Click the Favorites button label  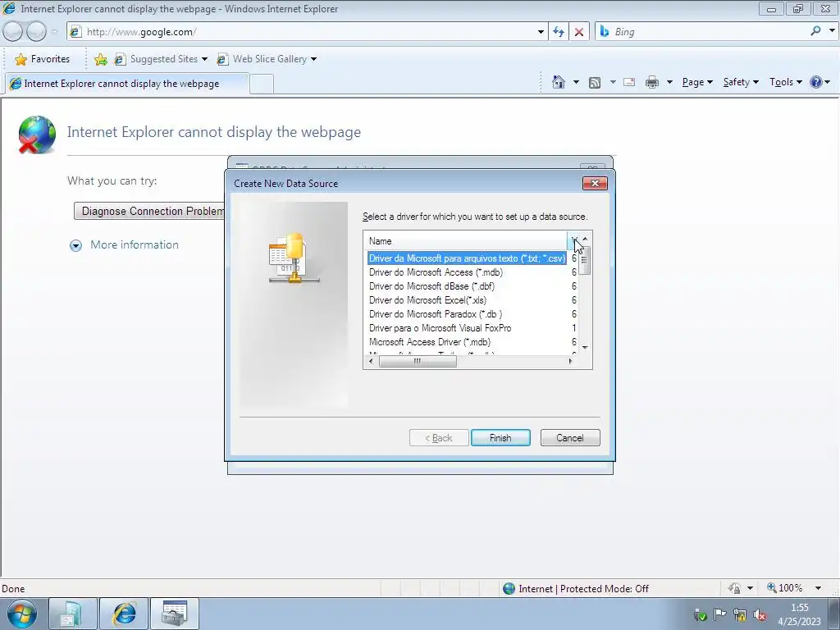50,59
